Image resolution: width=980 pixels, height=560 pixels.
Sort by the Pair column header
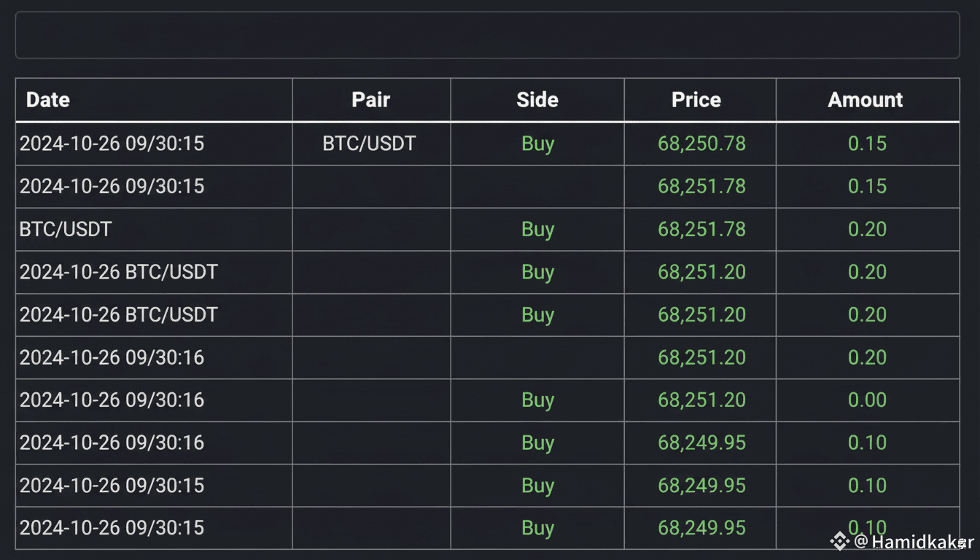tap(371, 100)
